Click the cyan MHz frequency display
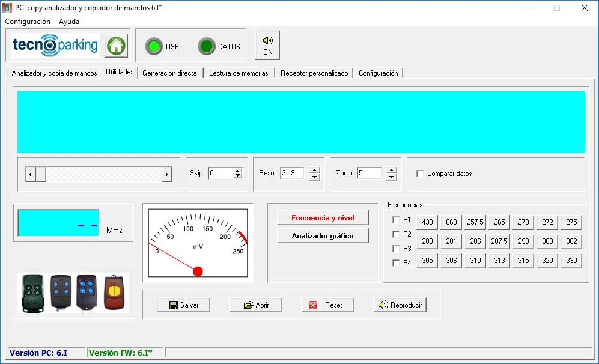This screenshot has width=599, height=364. tap(58, 223)
